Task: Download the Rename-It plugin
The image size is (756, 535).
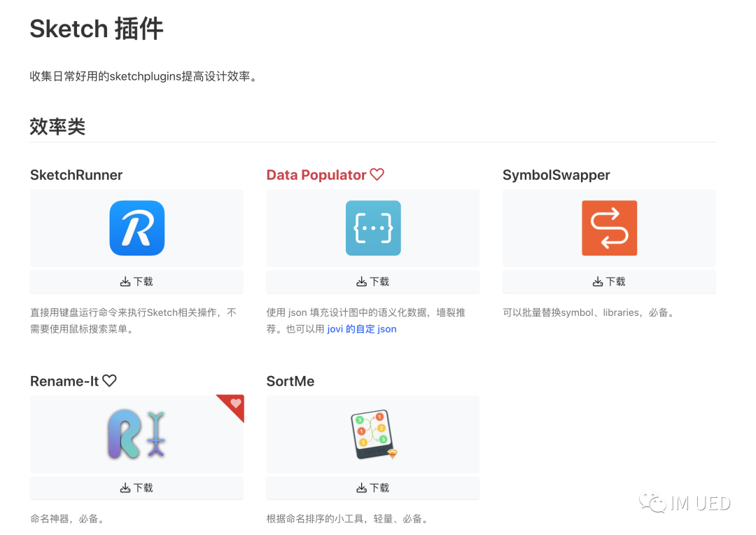Action: [136, 488]
